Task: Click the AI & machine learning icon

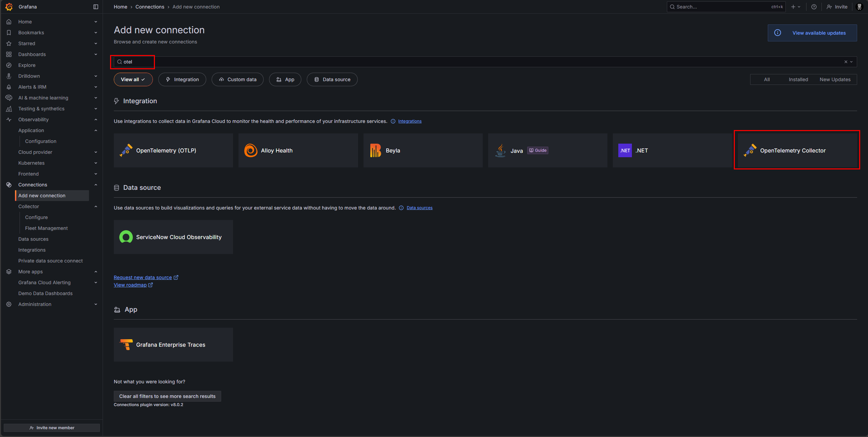Action: 9,98
